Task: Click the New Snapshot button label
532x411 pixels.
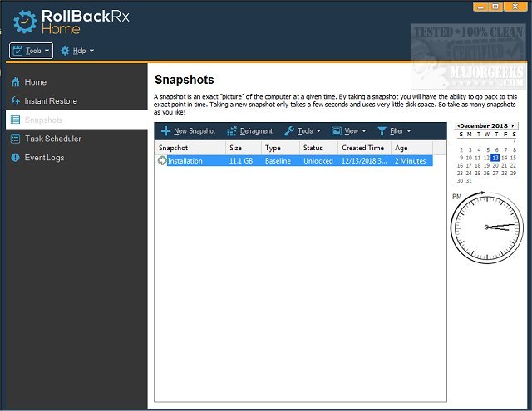Action: tap(195, 131)
